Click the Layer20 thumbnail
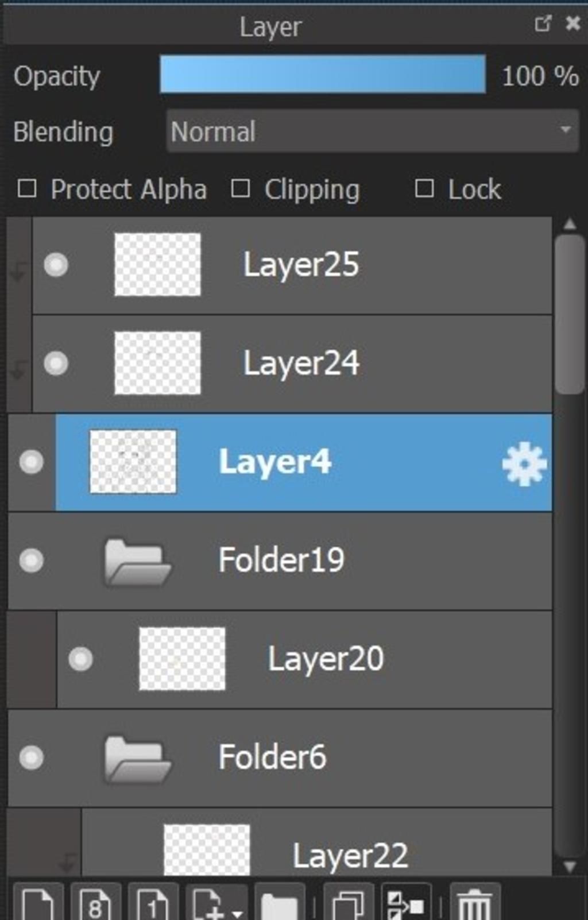This screenshot has height=920, width=588. tap(182, 659)
